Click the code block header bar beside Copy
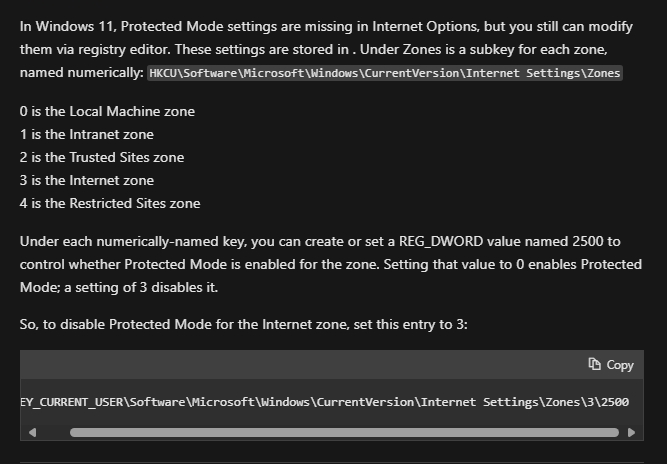Image resolution: width=667 pixels, height=464 pixels. coord(298,364)
